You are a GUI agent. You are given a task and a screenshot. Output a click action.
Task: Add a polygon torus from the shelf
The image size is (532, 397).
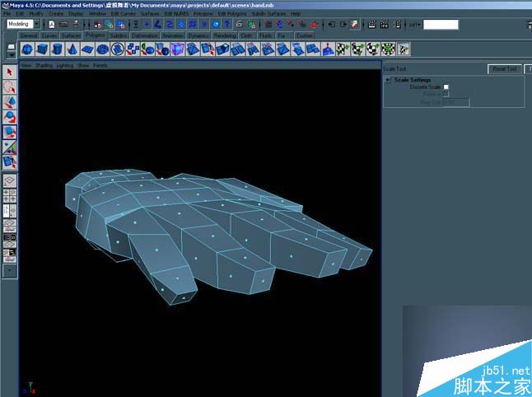102,49
